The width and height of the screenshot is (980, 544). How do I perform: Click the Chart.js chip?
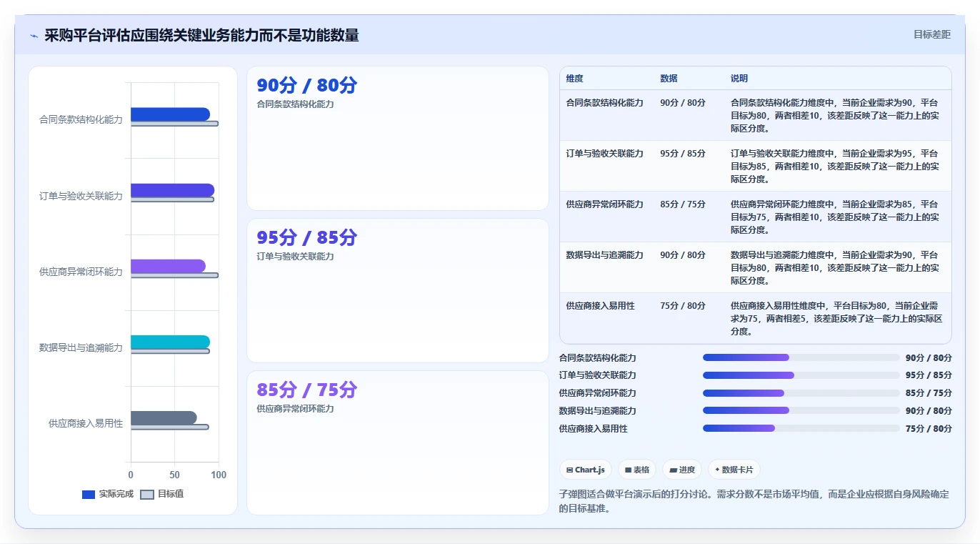[x=586, y=470]
